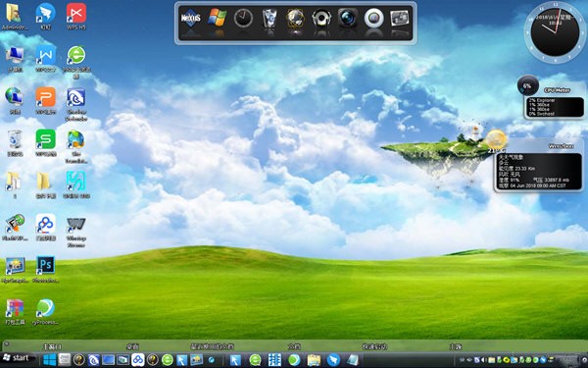The height and width of the screenshot is (368, 588).
Task: Select the colorful cube desktop shortcut
Action: tap(15, 309)
